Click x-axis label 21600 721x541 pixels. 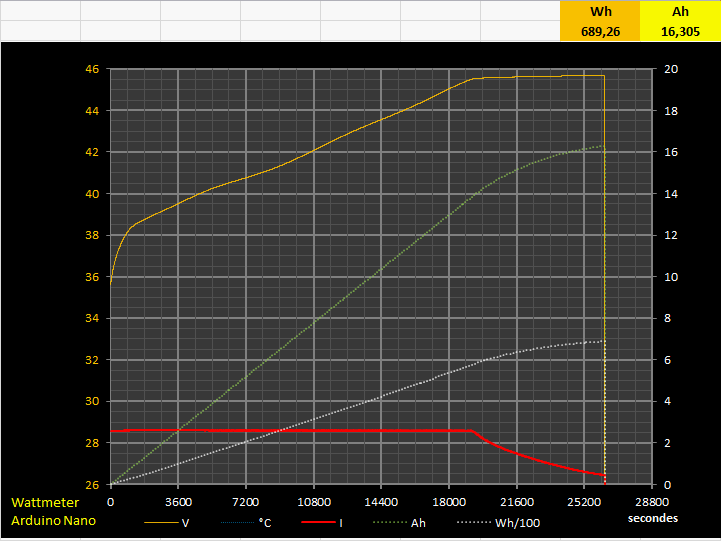coord(517,502)
